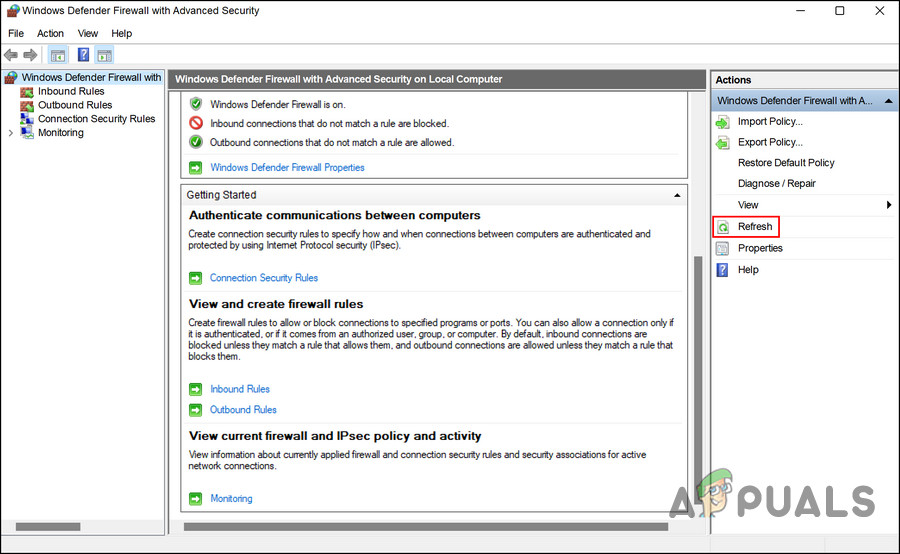Image resolution: width=900 pixels, height=554 pixels.
Task: Open the Action menu
Action: click(51, 33)
